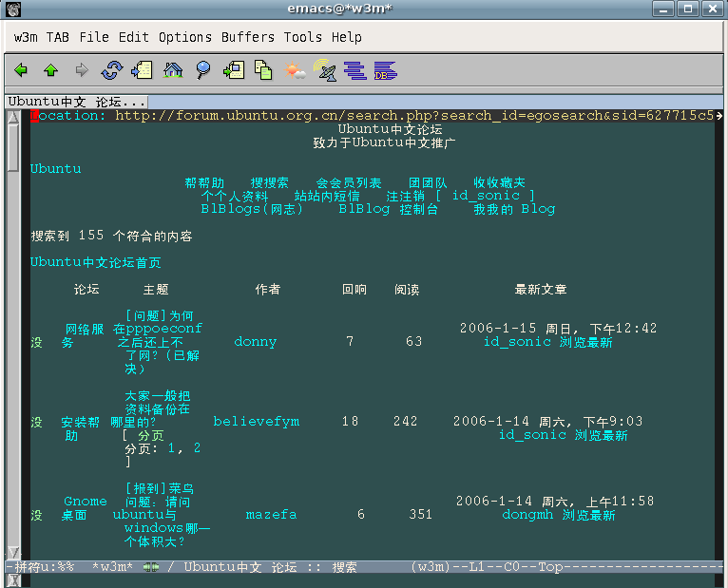Screen dimensions: 728x588
Task: Click the gray forward arrow icon
Action: (82, 70)
